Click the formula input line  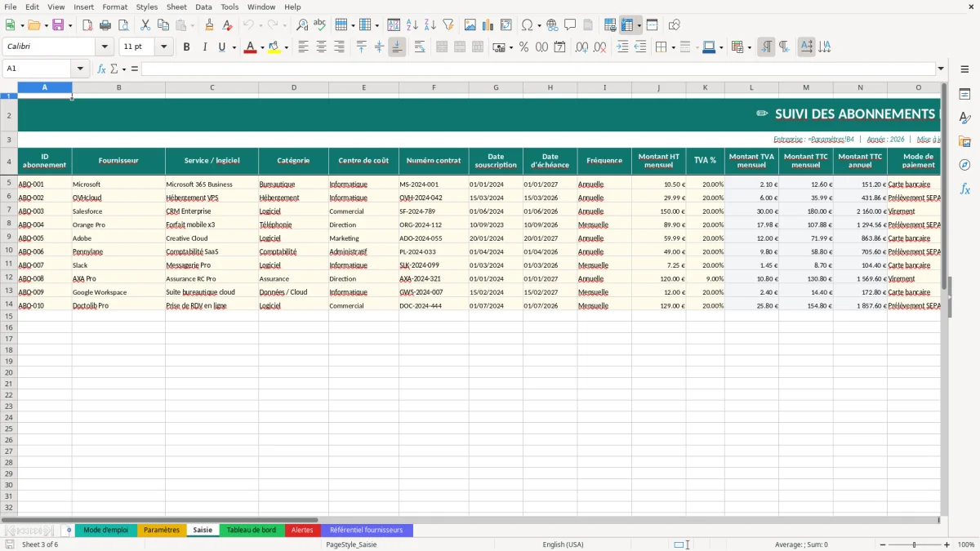click(538, 69)
